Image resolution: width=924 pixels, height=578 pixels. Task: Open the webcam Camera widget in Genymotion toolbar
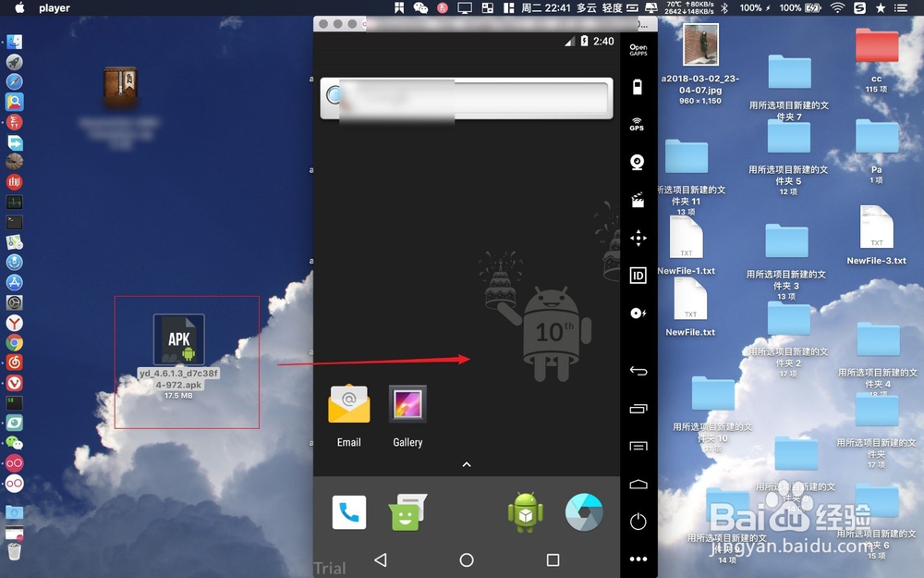[x=637, y=162]
